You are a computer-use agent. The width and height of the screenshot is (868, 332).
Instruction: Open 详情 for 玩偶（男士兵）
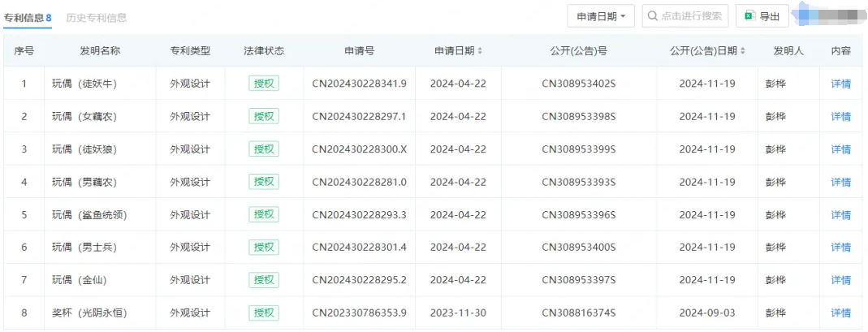(841, 248)
